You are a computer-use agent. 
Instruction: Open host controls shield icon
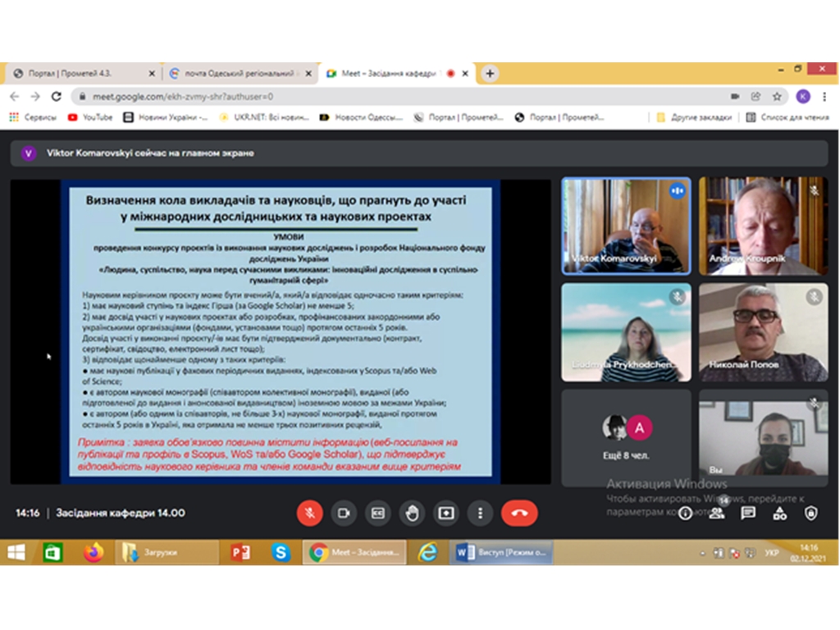tap(811, 514)
